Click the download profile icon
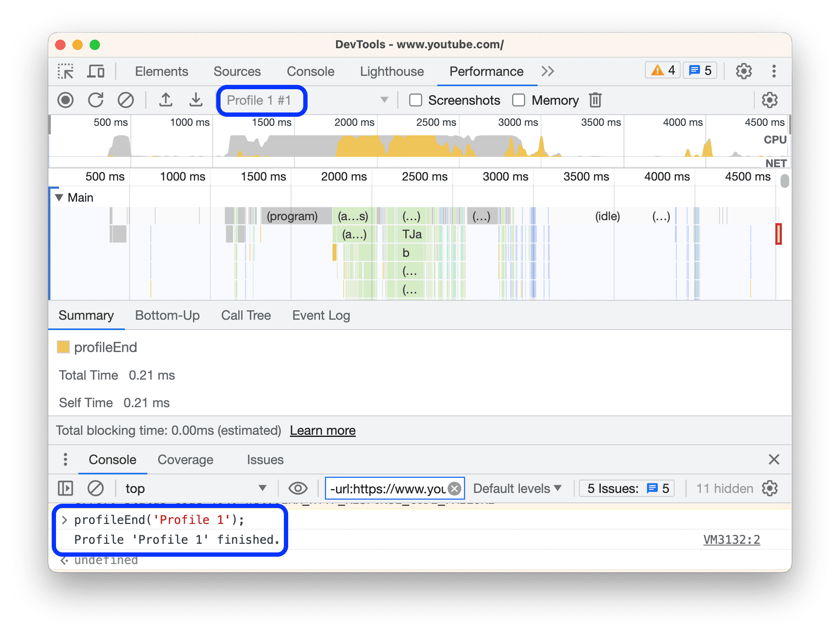The image size is (840, 636). (x=194, y=101)
